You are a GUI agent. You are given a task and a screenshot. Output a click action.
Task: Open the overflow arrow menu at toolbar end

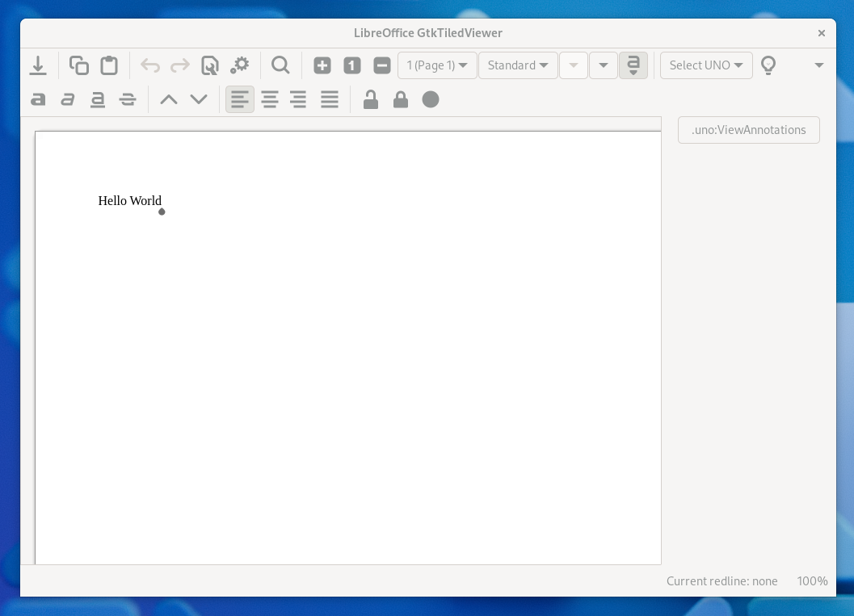[x=818, y=65]
